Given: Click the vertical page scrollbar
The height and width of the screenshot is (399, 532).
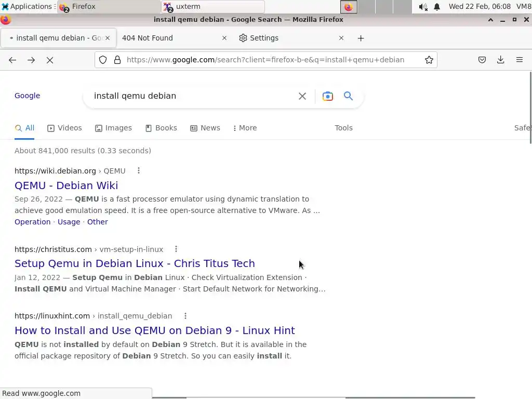Looking at the screenshot, I should [530, 108].
